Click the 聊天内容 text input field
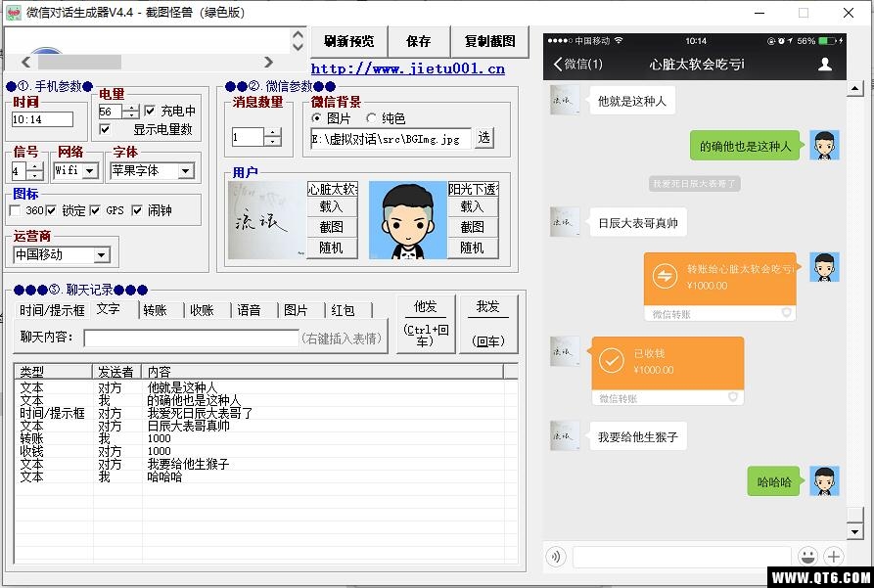This screenshot has height=588, width=874. (x=191, y=338)
